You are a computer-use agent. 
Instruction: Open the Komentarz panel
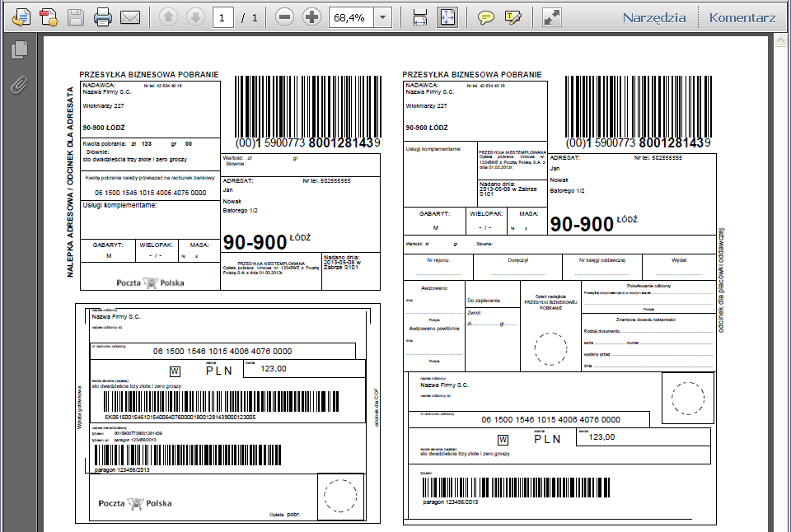pyautogui.click(x=742, y=17)
